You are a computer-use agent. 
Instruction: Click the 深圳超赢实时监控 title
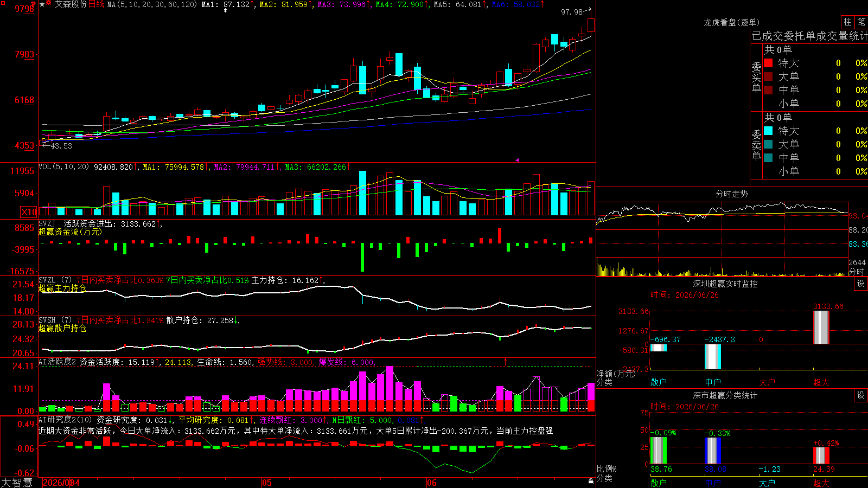click(725, 284)
